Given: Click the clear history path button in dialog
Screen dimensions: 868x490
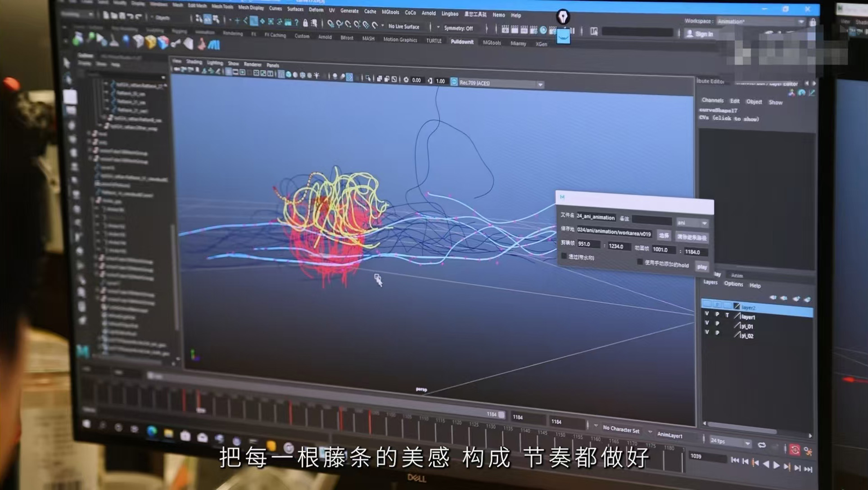Looking at the screenshot, I should point(692,237).
